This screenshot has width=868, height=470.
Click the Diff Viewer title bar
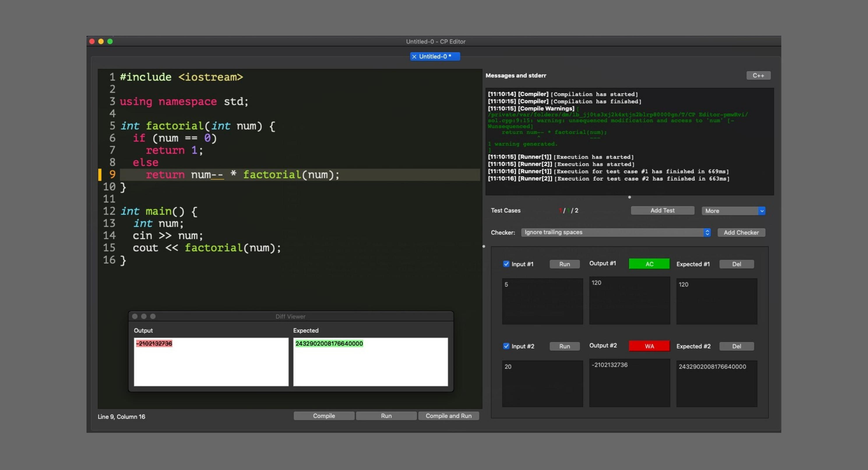pyautogui.click(x=290, y=316)
